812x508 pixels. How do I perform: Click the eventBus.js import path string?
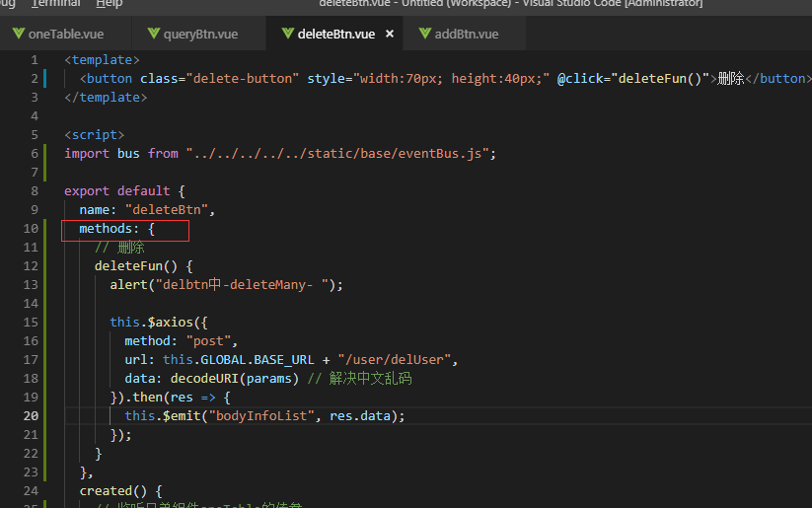337,154
